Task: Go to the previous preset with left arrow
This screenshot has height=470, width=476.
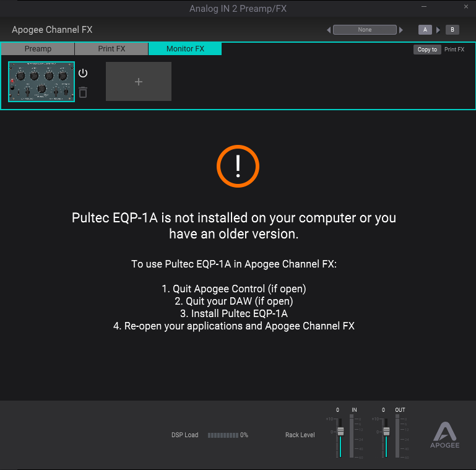Action: pyautogui.click(x=329, y=30)
